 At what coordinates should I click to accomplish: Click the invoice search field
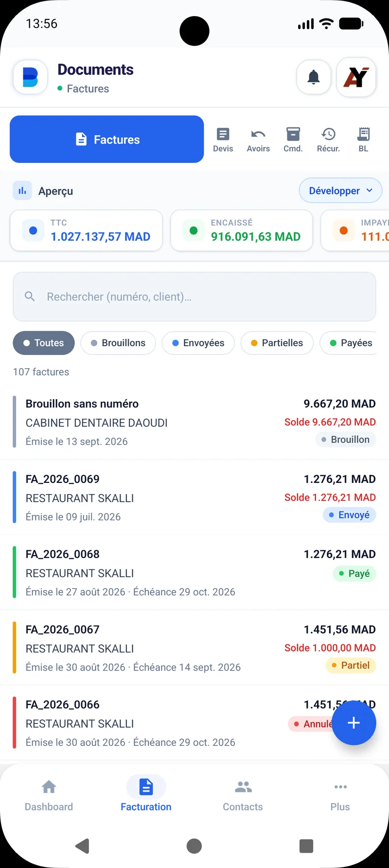194,297
